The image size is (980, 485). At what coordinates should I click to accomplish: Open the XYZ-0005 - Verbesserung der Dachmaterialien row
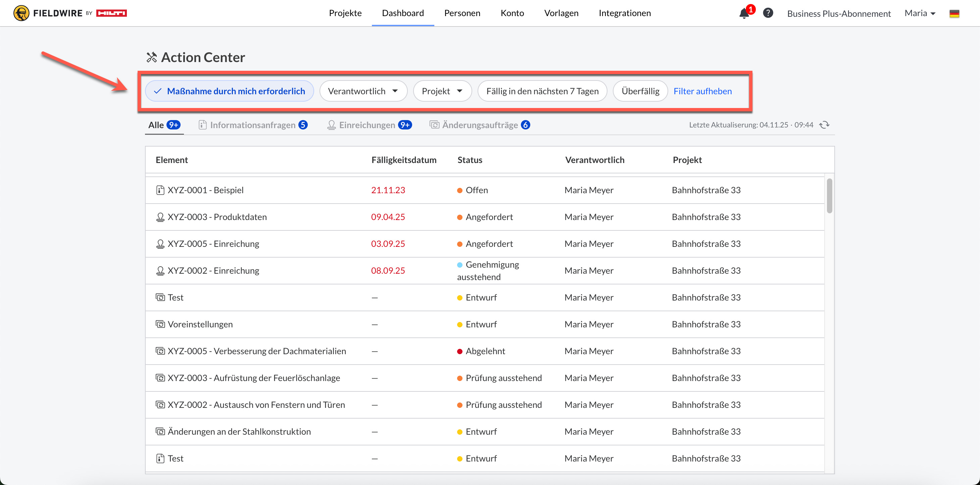point(257,351)
